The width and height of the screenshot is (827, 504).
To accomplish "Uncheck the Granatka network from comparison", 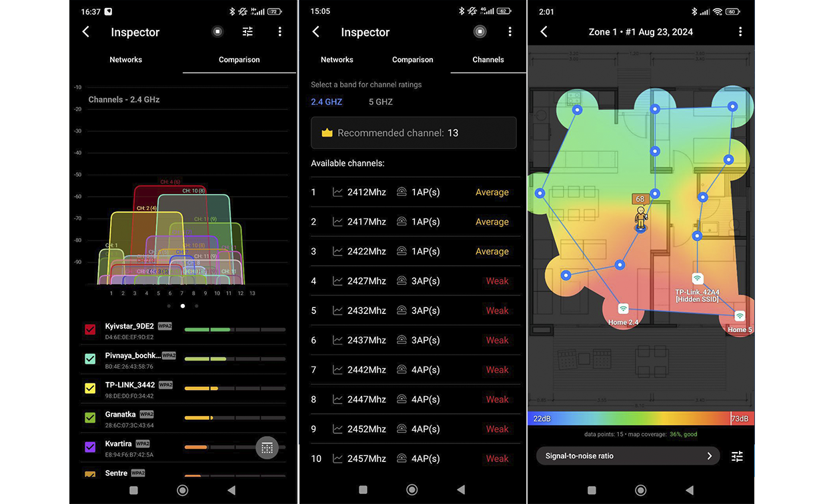I will pos(90,417).
